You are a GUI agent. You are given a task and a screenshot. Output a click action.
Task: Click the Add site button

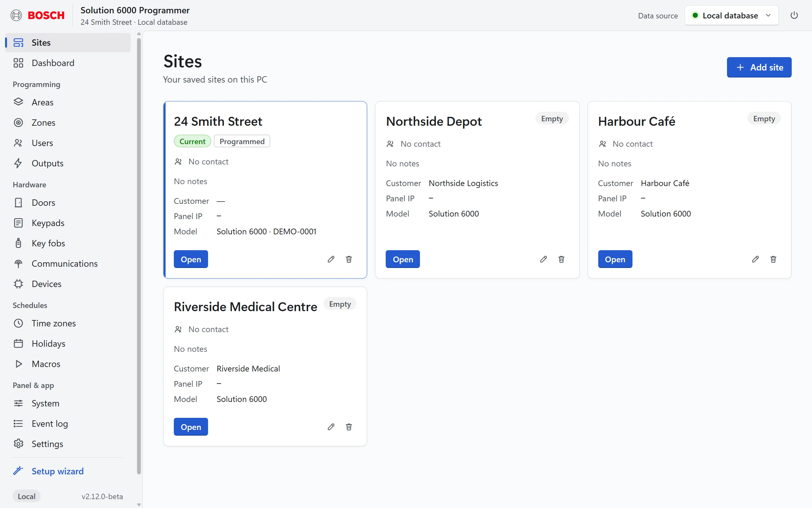click(x=759, y=67)
